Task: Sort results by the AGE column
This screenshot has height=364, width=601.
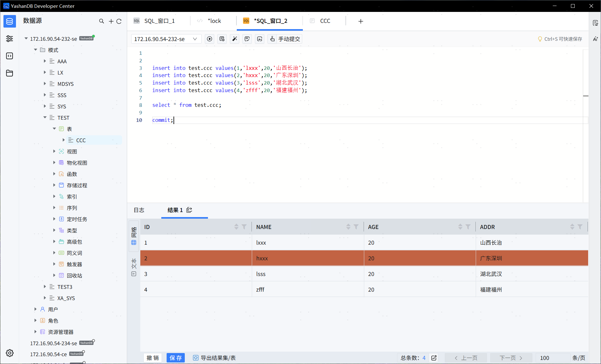Action: [460, 227]
